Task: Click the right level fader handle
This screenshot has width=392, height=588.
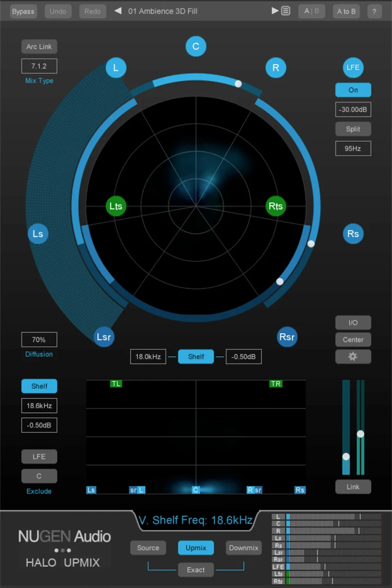Action: [x=360, y=434]
